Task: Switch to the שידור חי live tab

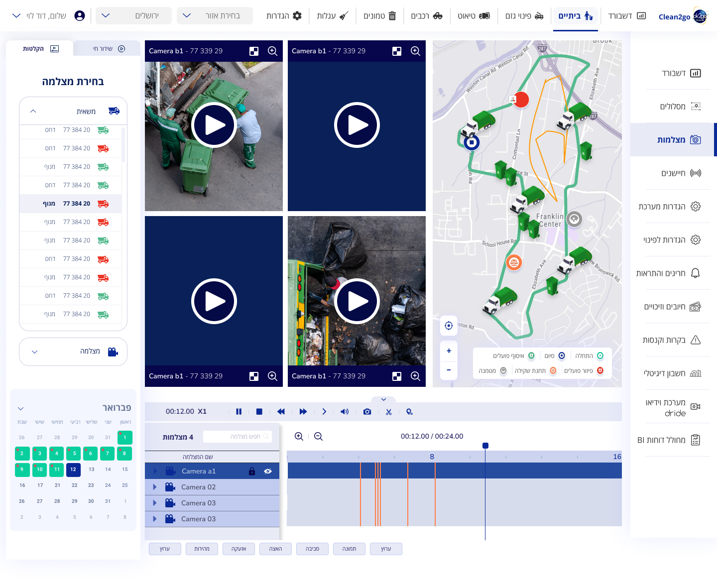Action: (x=107, y=49)
